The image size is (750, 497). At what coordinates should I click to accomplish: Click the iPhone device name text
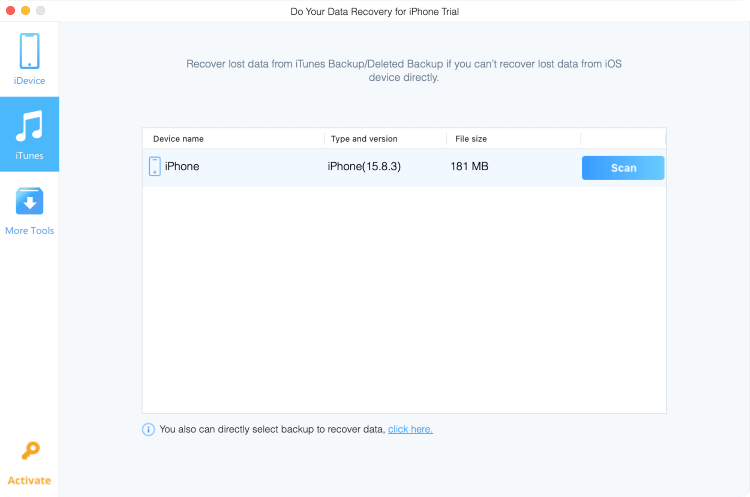coord(182,166)
